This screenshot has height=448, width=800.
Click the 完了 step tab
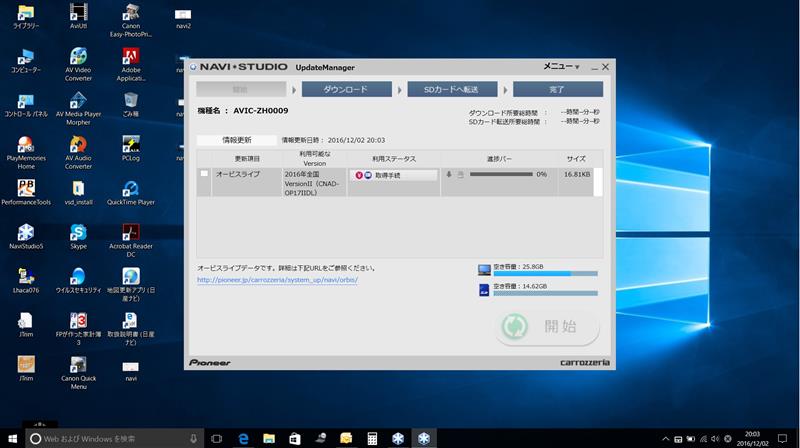558,89
